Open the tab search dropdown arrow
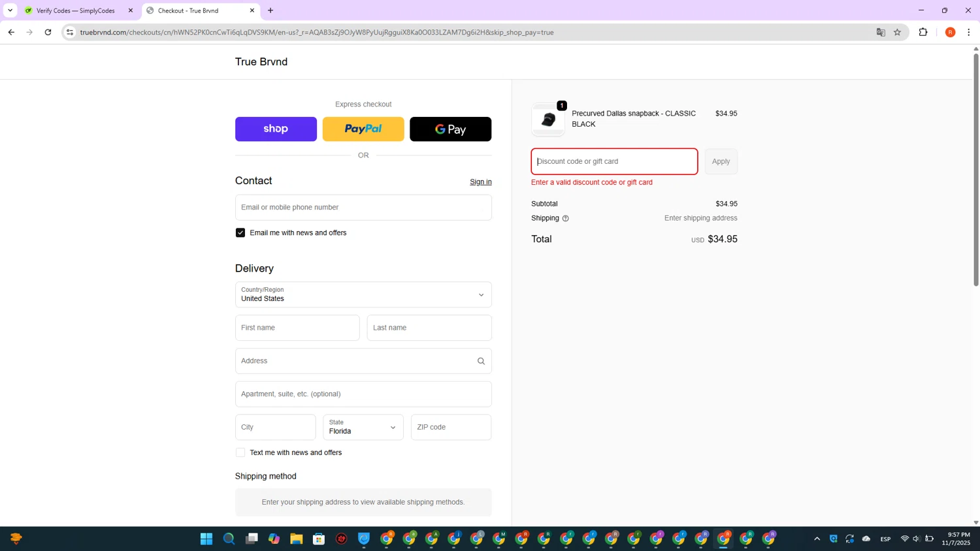This screenshot has height=551, width=980. (x=10, y=10)
